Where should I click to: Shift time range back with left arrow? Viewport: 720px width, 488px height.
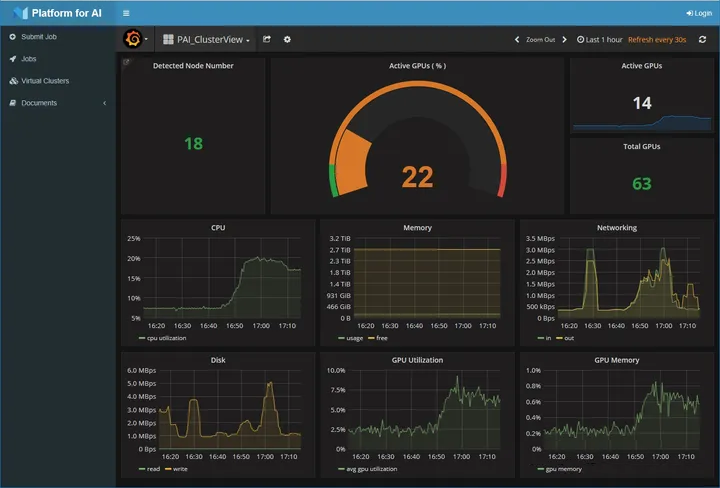point(517,39)
